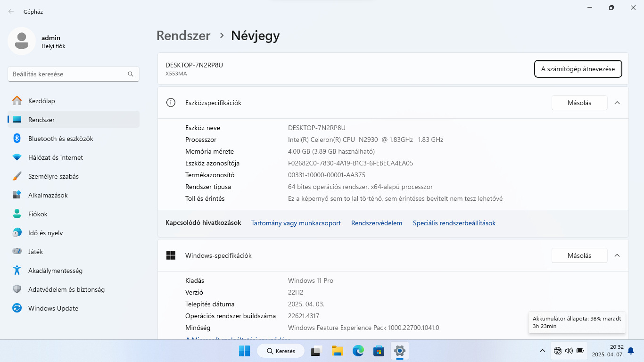644x362 pixels.
Task: Launch Microsoft Edge from the taskbar
Action: point(358,351)
